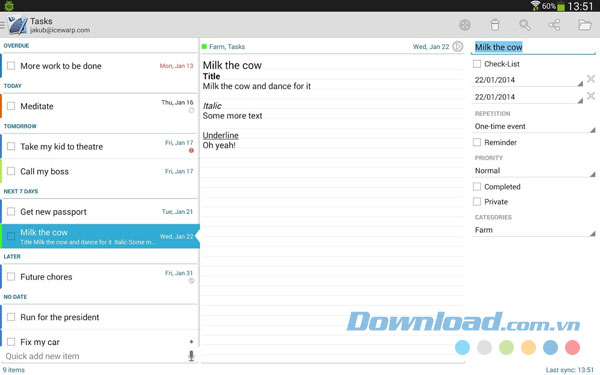Open the search magnifier icon

pyautogui.click(x=525, y=25)
